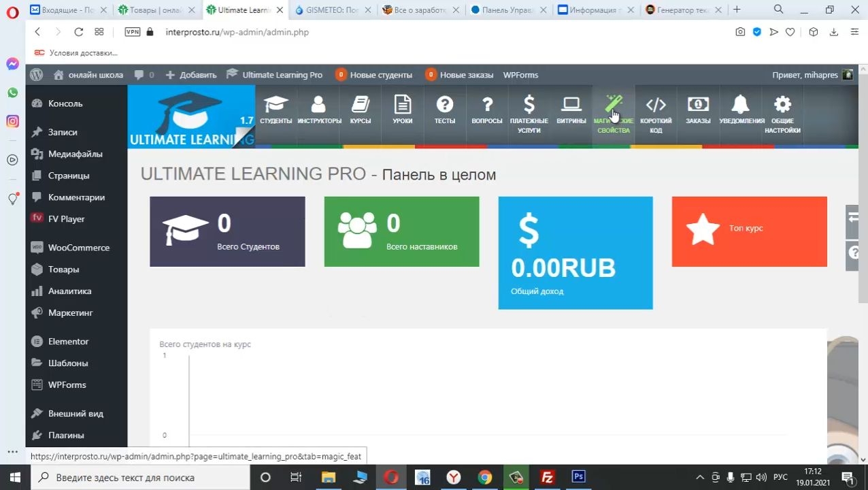Open the Условия доставки bookmark
Viewport: 868px width, 490px height.
(76, 52)
